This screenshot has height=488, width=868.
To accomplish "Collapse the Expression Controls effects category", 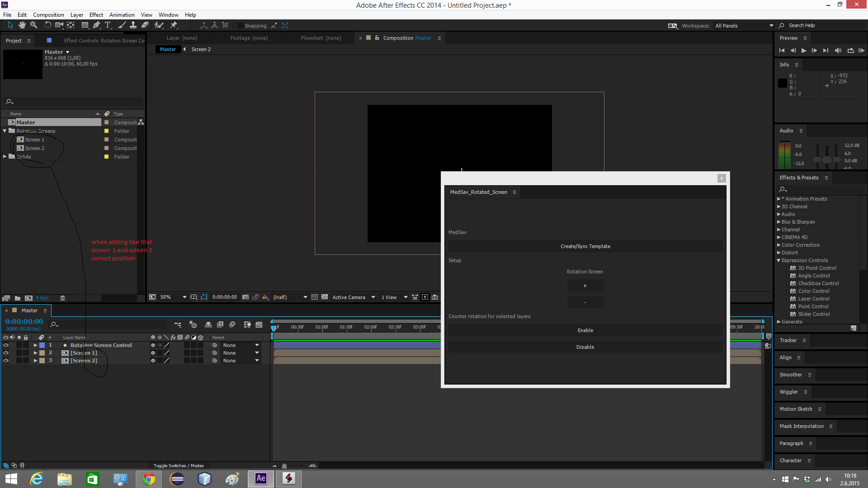I will [x=778, y=260].
